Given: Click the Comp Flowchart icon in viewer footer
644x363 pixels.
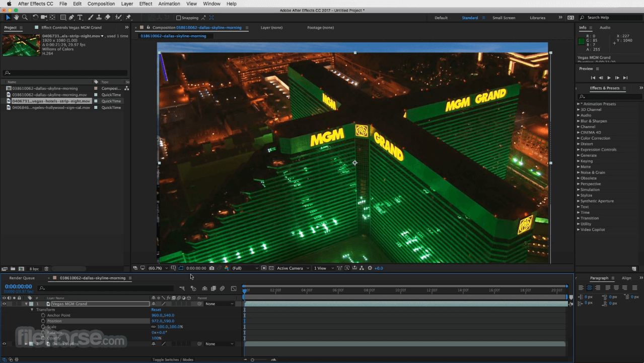Looking at the screenshot, I should point(362,268).
